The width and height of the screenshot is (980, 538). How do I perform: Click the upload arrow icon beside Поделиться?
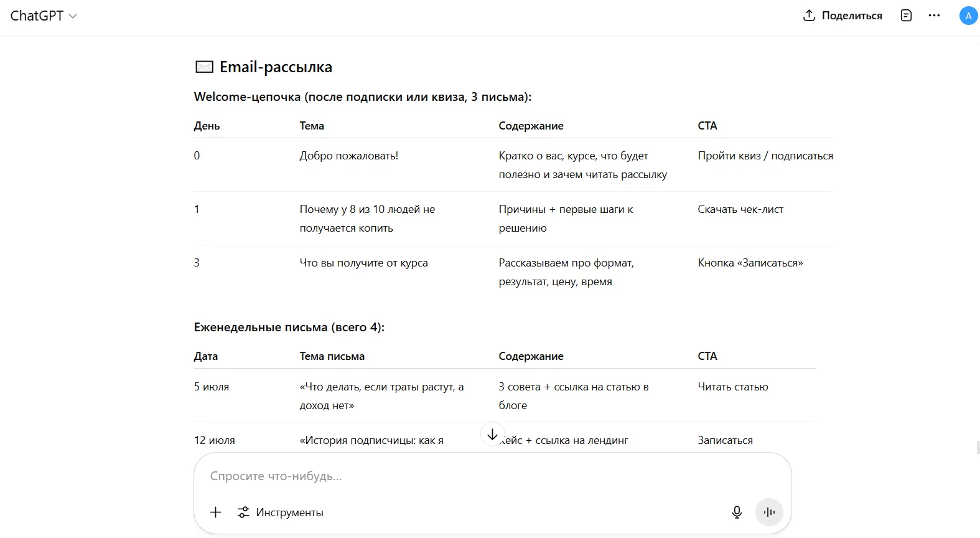(809, 16)
